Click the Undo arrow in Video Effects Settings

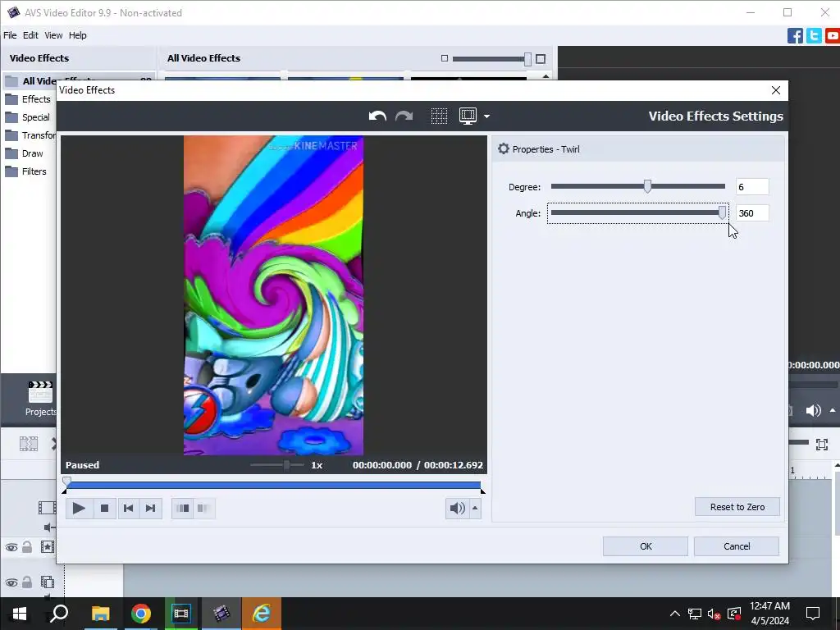coord(377,116)
